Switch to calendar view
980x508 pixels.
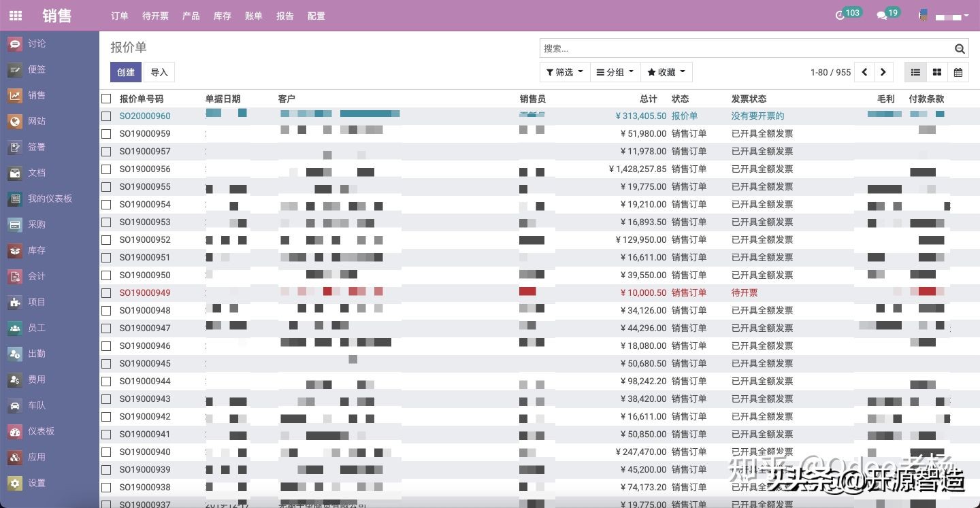pyautogui.click(x=958, y=72)
